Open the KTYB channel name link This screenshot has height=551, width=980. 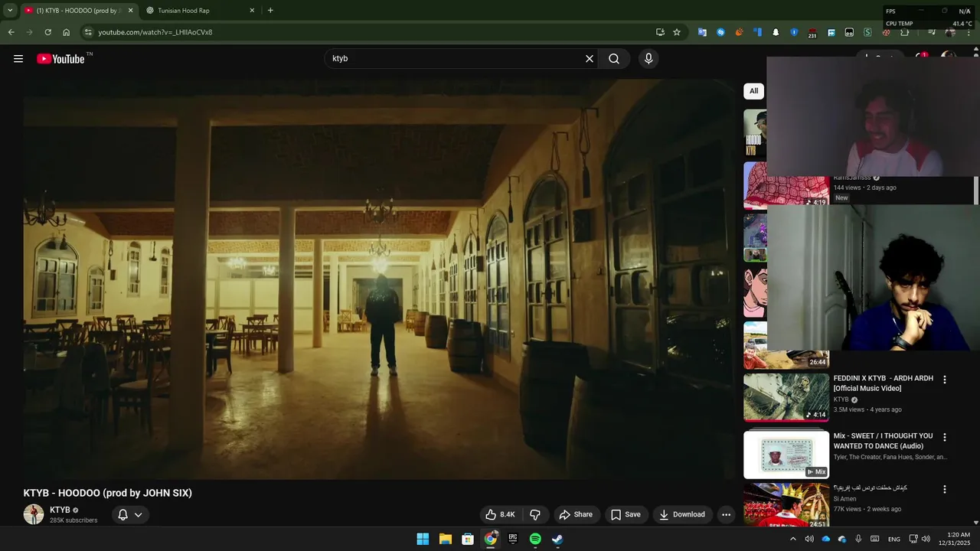pos(60,510)
